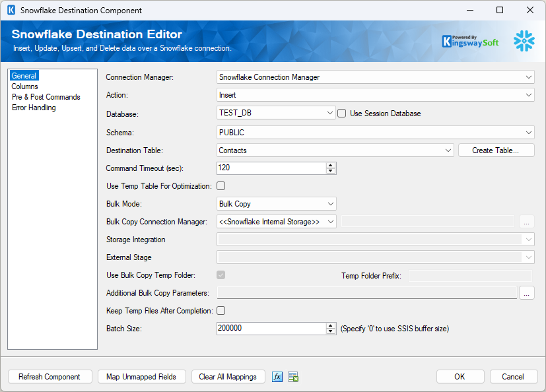546x392 pixels.
Task: Click Clear All Mappings
Action: pyautogui.click(x=228, y=376)
